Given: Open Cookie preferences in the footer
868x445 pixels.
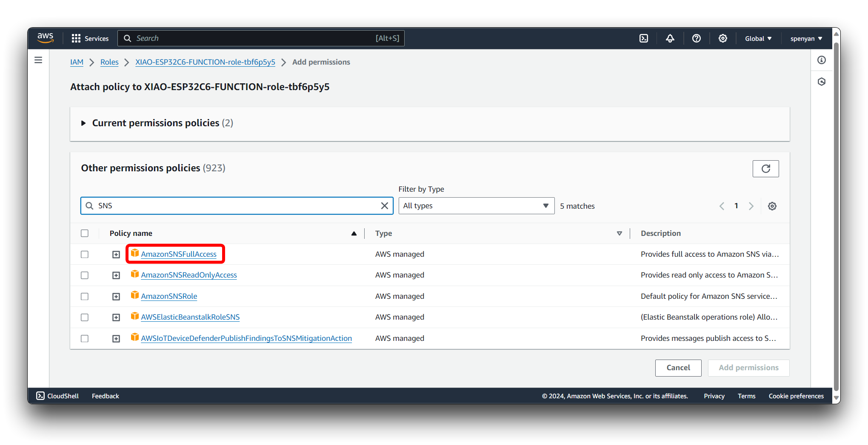Looking at the screenshot, I should tap(796, 396).
